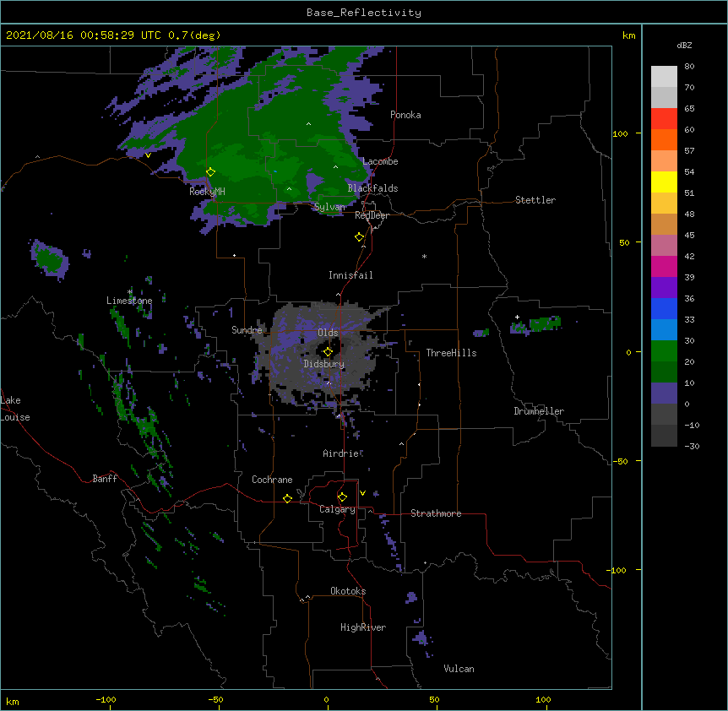The width and height of the screenshot is (728, 711).
Task: Click the -50 tick on the horizontal axis
Action: [215, 699]
